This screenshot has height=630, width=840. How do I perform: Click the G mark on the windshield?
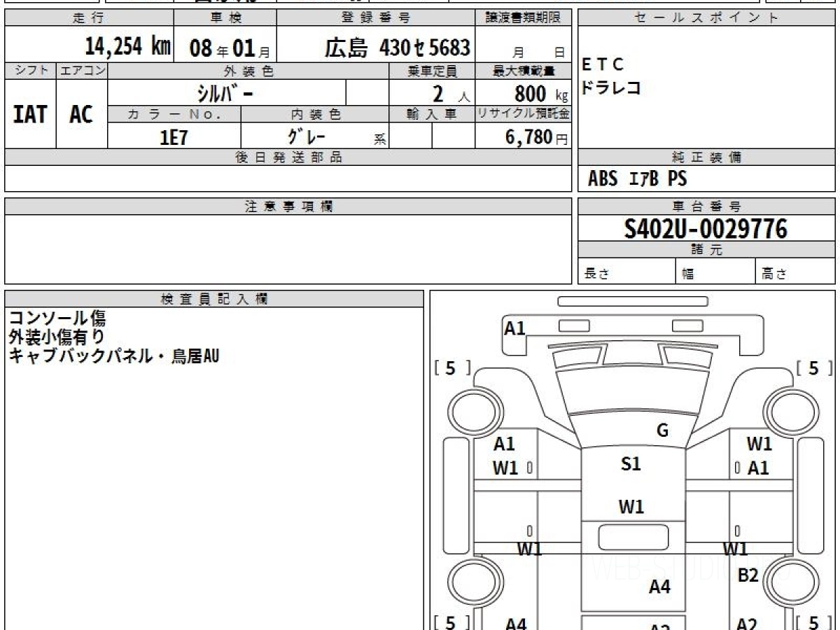[x=662, y=430]
